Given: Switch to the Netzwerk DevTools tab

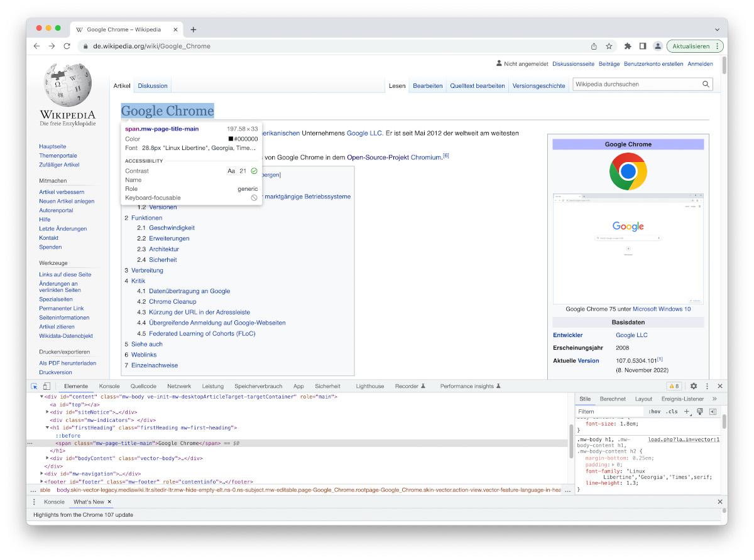Looking at the screenshot, I should pos(179,386).
